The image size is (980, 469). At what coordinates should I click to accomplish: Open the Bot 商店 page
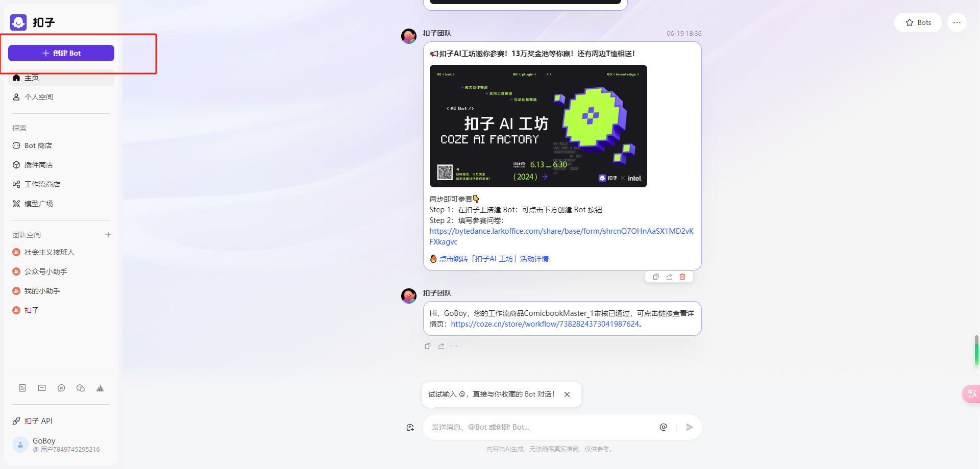61,145
